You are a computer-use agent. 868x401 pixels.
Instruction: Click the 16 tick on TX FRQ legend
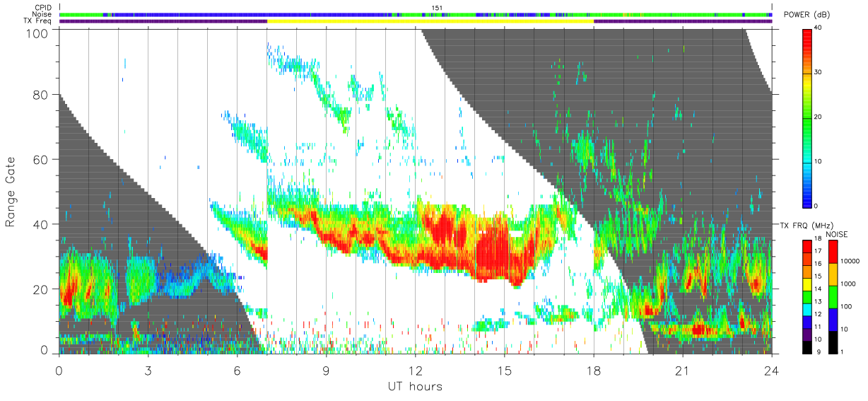(x=818, y=264)
